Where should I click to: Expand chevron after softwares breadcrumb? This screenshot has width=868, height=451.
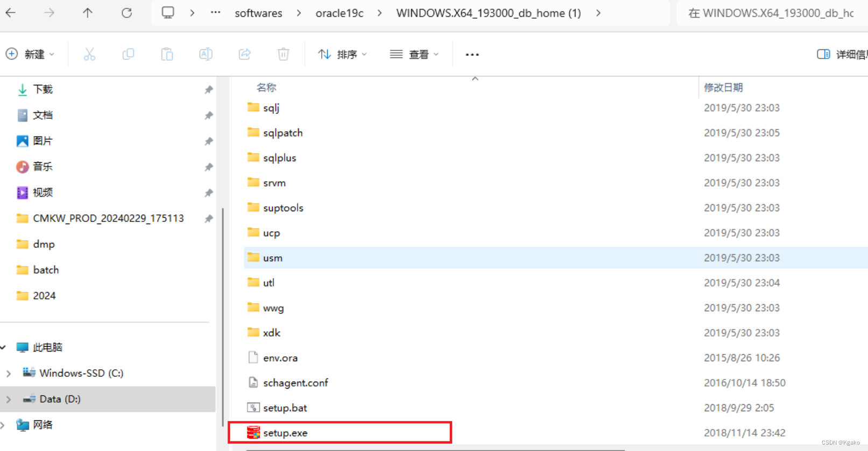pos(299,13)
